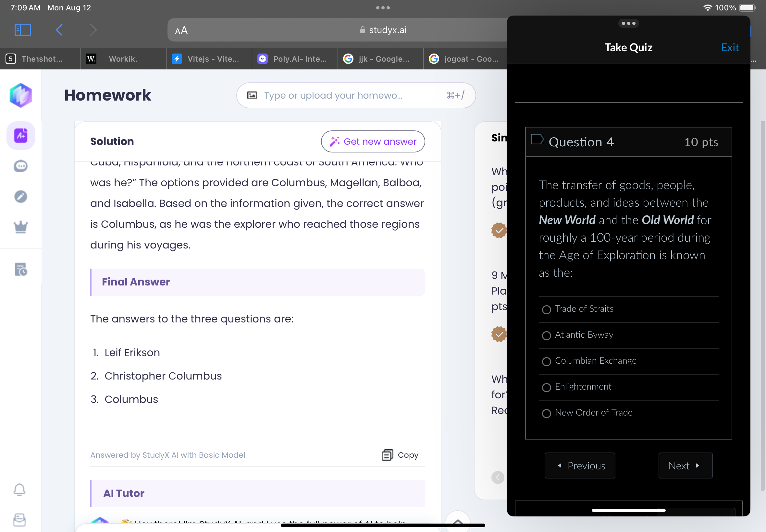Select the A+ Homework sidebar icon
Image resolution: width=766 pixels, height=532 pixels.
tap(21, 136)
